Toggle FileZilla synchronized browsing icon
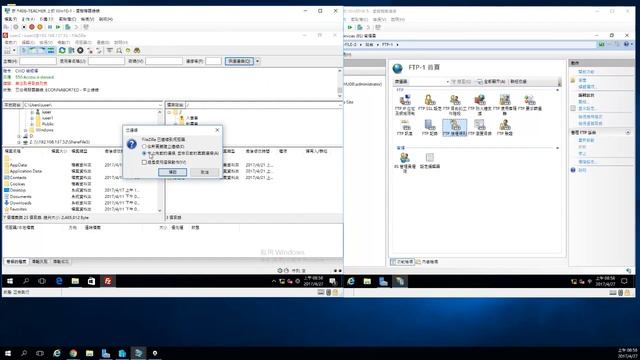 point(128,50)
